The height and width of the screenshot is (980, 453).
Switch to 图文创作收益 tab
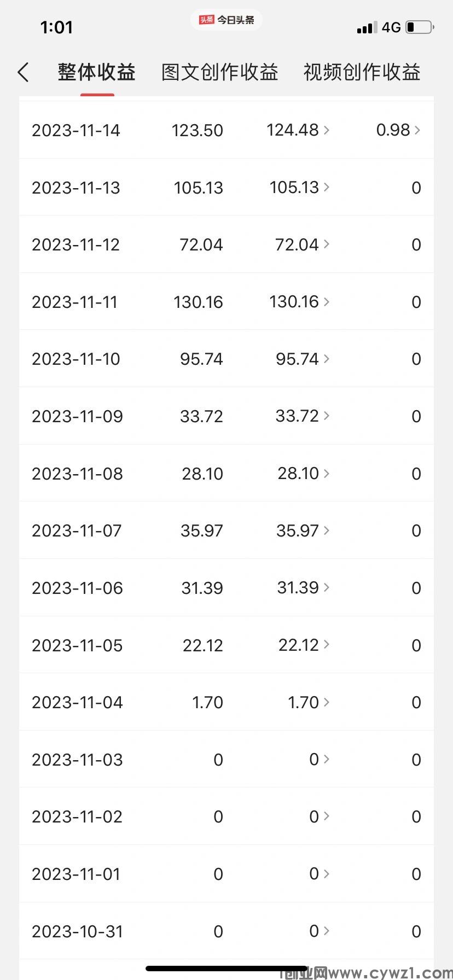click(x=220, y=72)
